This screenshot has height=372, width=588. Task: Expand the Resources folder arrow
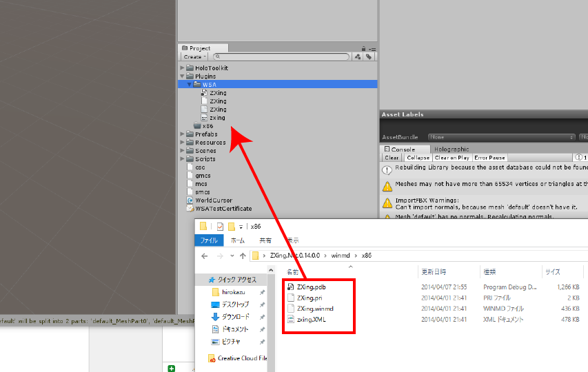182,143
